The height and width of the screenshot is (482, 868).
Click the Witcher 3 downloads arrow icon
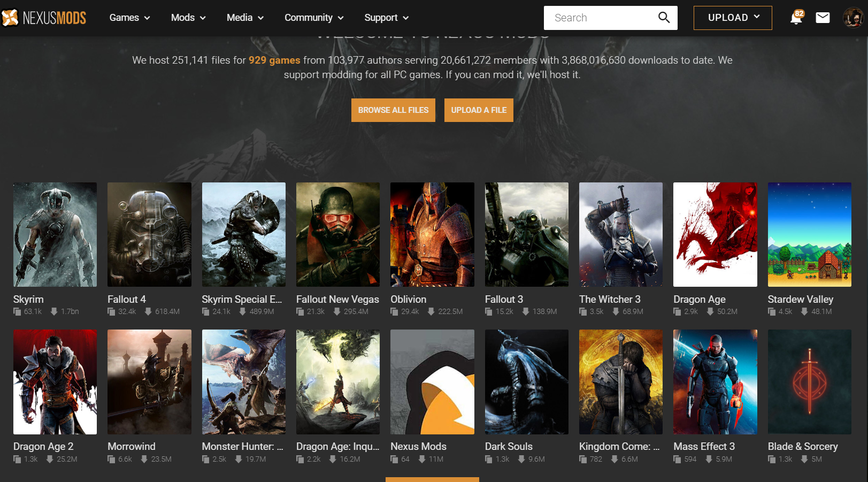point(616,311)
